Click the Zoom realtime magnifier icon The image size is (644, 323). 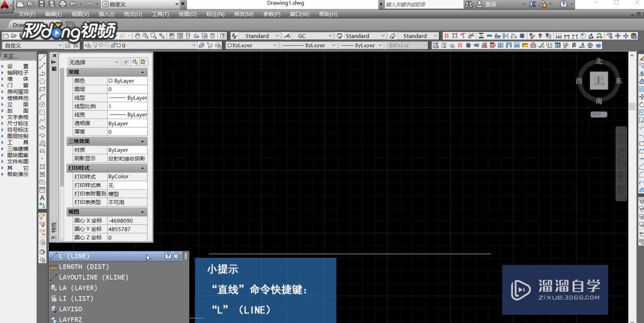click(145, 36)
